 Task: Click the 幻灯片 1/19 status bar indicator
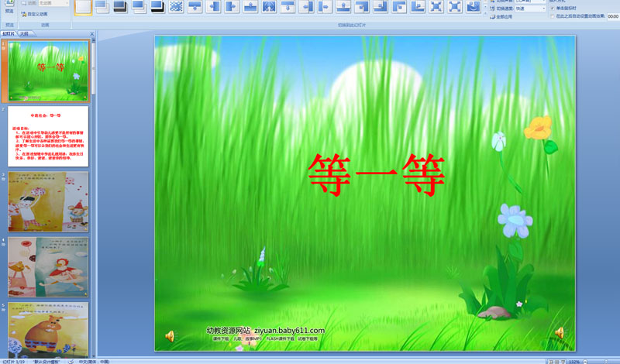13,362
